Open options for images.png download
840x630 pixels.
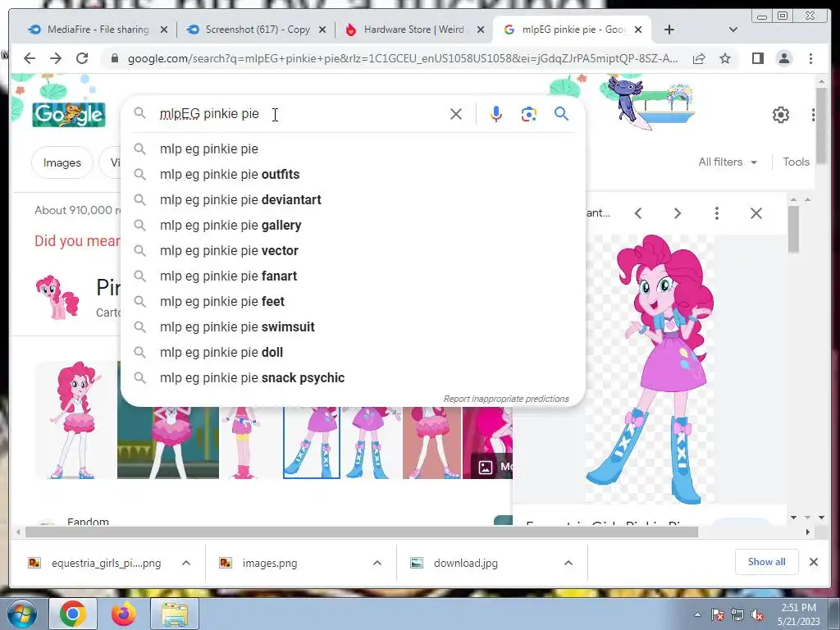(x=377, y=563)
